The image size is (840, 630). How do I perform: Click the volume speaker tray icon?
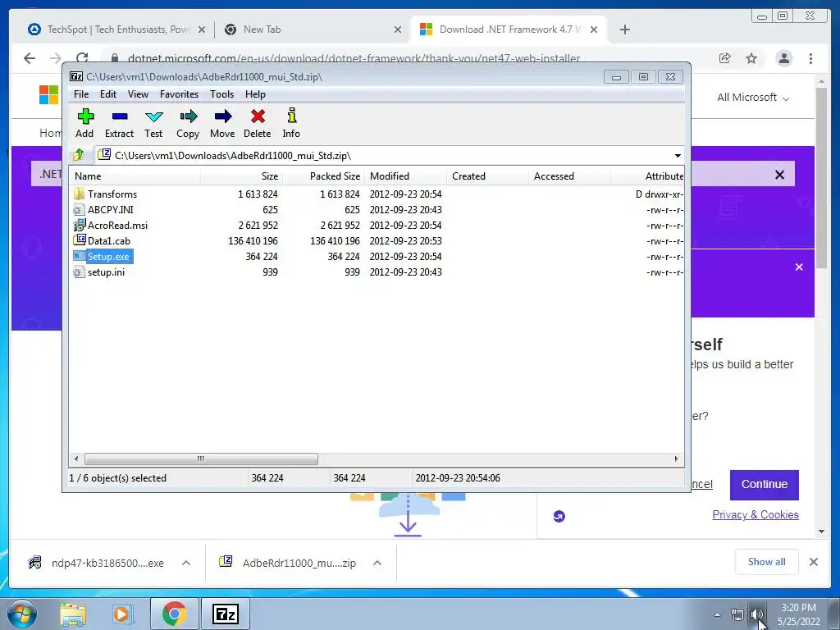click(x=757, y=614)
